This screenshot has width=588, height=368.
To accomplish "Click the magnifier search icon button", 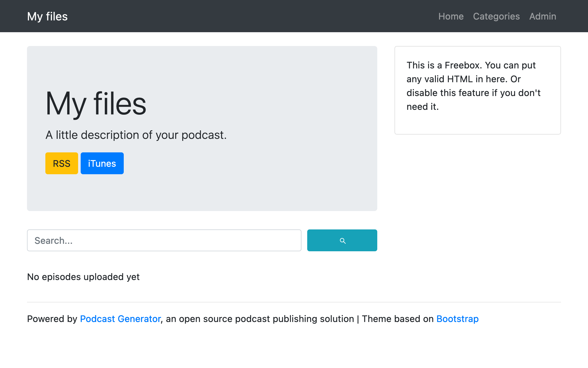I will coord(342,240).
